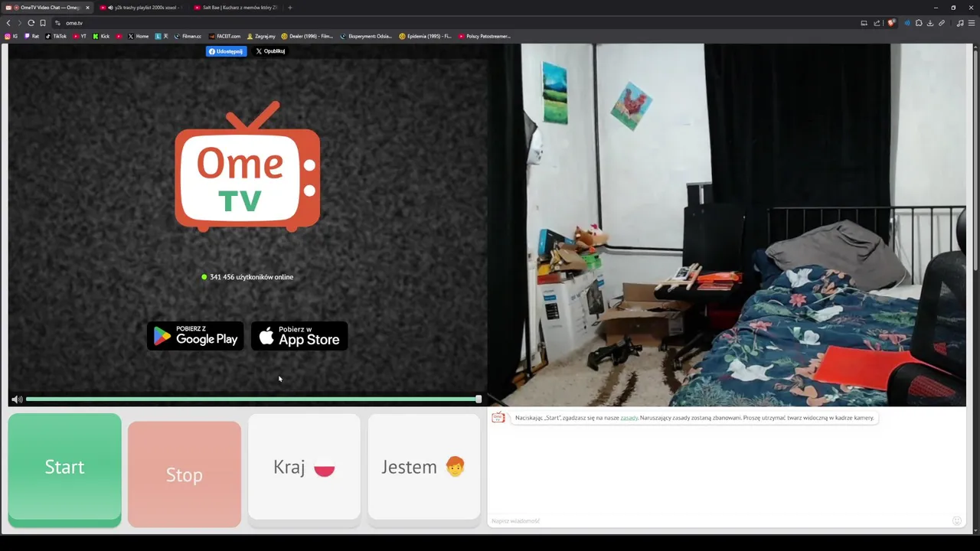Open the Zagraj.my bookmark

pyautogui.click(x=261, y=36)
